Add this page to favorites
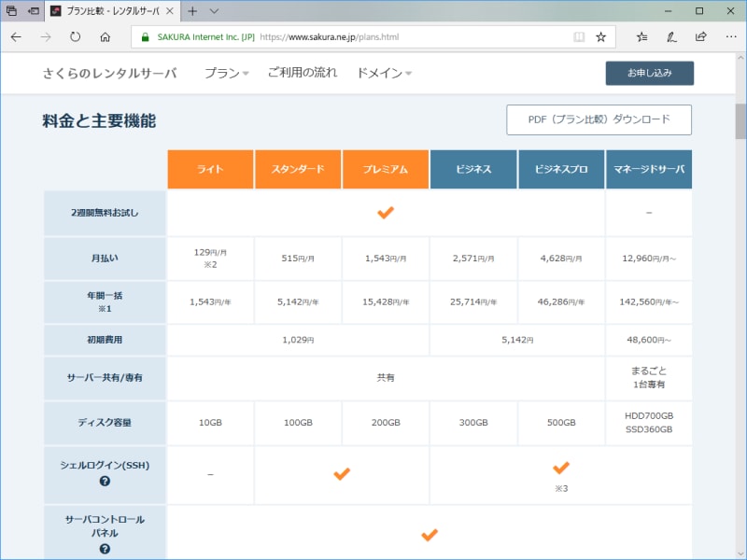Viewport: 747px width, 560px height. pos(601,37)
